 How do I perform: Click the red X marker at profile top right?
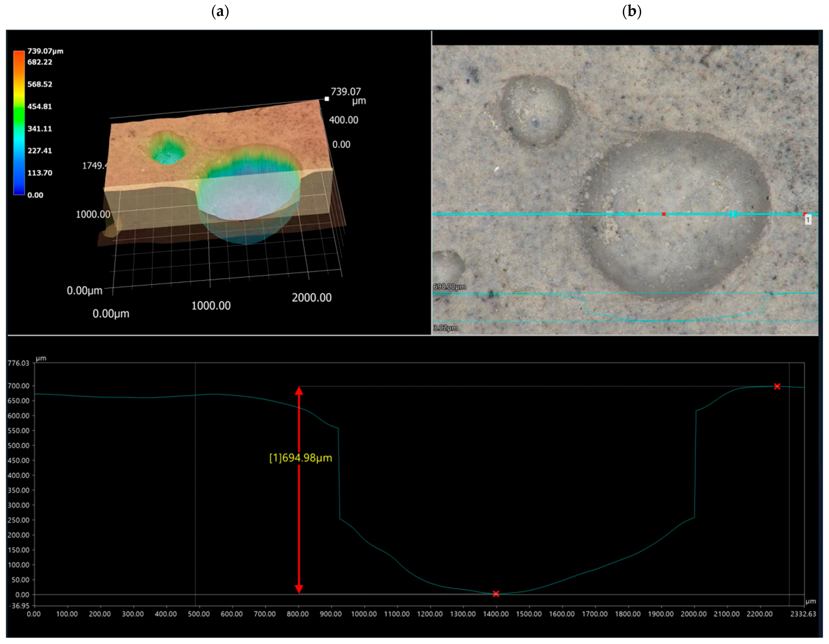tap(777, 386)
